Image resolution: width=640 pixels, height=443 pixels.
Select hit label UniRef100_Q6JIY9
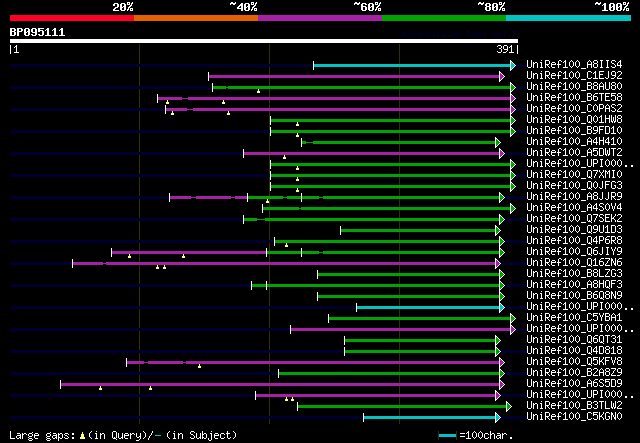click(x=574, y=252)
